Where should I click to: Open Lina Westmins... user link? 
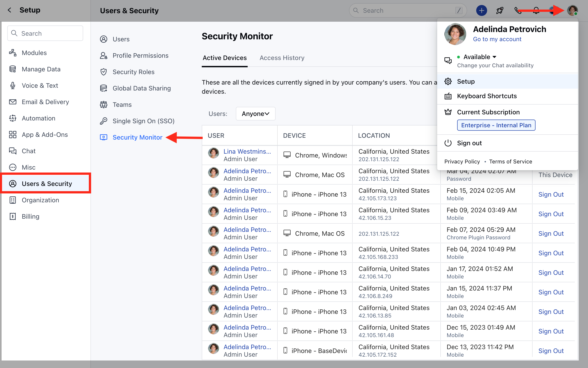247,151
